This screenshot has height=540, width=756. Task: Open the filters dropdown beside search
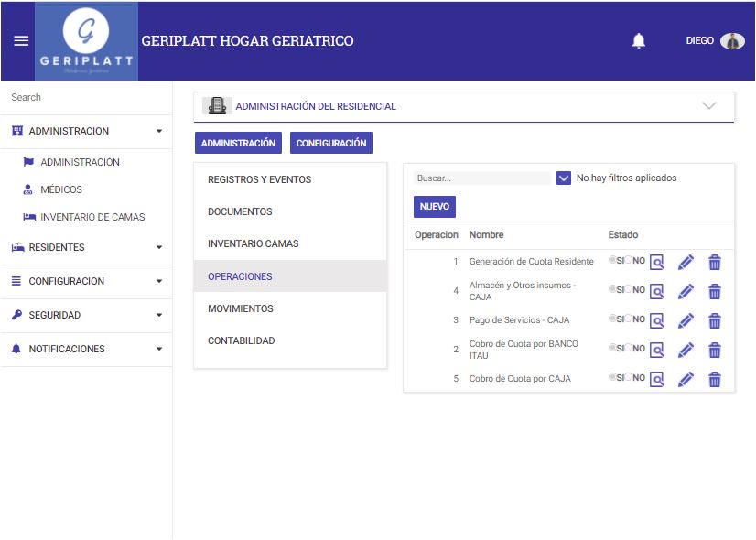(563, 178)
